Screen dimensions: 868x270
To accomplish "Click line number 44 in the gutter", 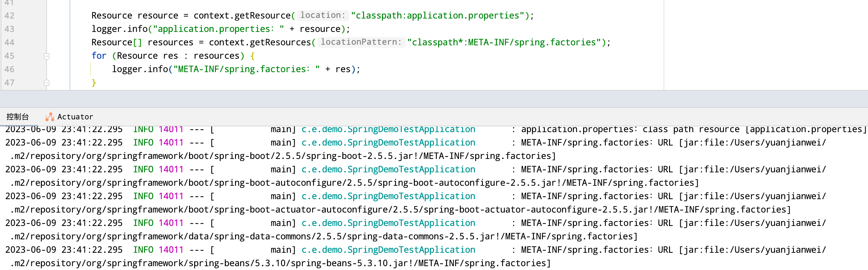I will pyautogui.click(x=10, y=42).
